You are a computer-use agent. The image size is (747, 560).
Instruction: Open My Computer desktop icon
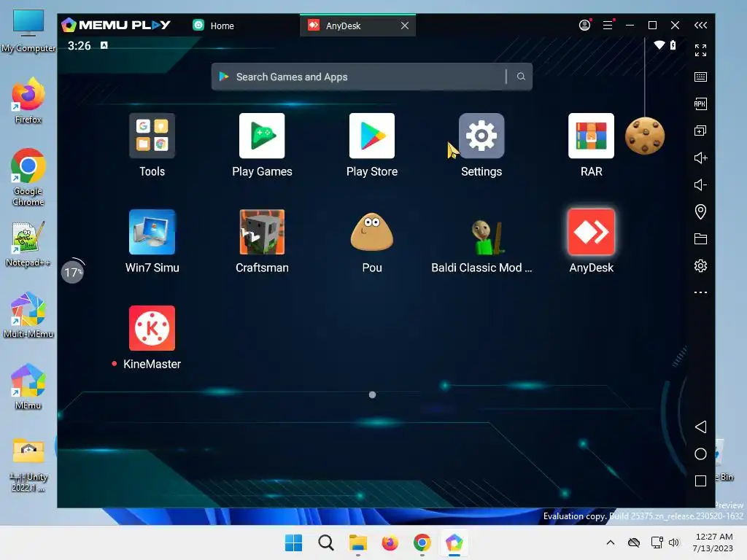click(28, 31)
